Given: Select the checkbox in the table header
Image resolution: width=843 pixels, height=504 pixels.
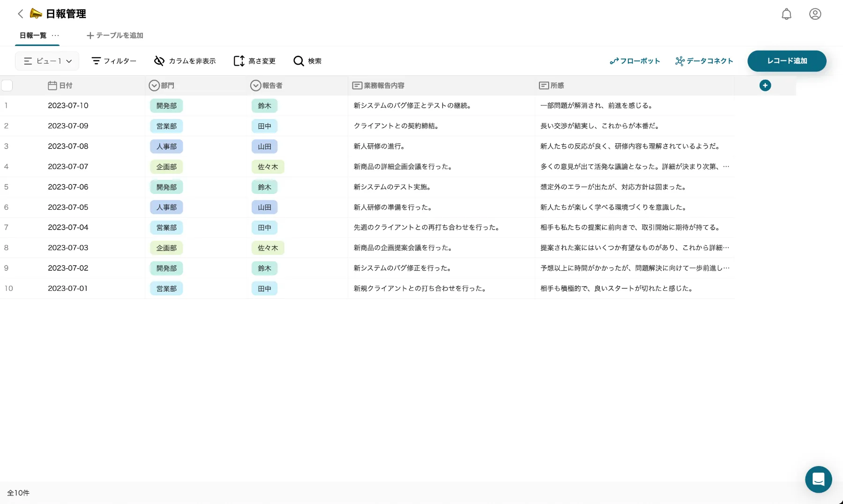Looking at the screenshot, I should click(7, 85).
